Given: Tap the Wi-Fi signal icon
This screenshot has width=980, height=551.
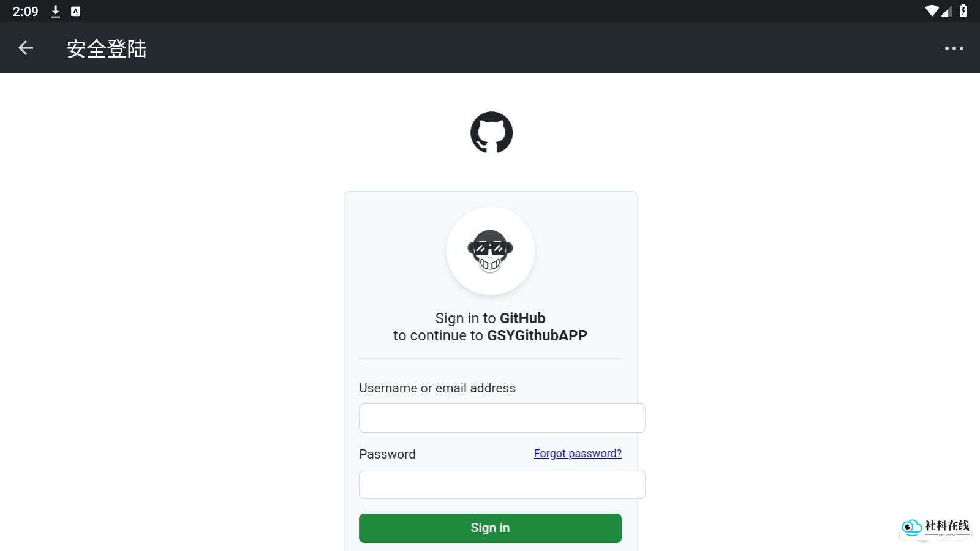Looking at the screenshot, I should pos(932,11).
